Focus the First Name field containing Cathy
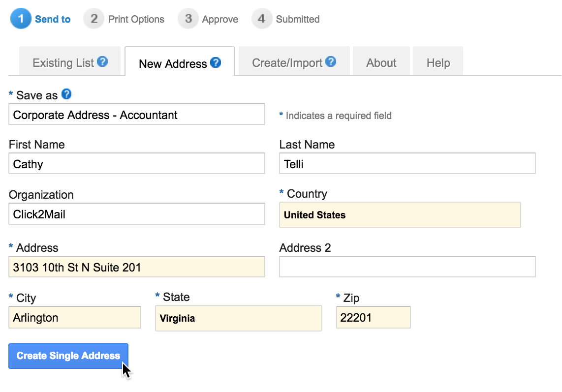Image resolution: width=562 pixels, height=392 pixels. [136, 163]
